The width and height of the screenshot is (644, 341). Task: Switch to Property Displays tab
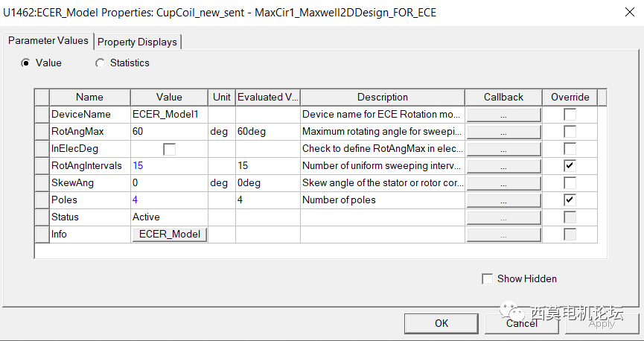[138, 42]
